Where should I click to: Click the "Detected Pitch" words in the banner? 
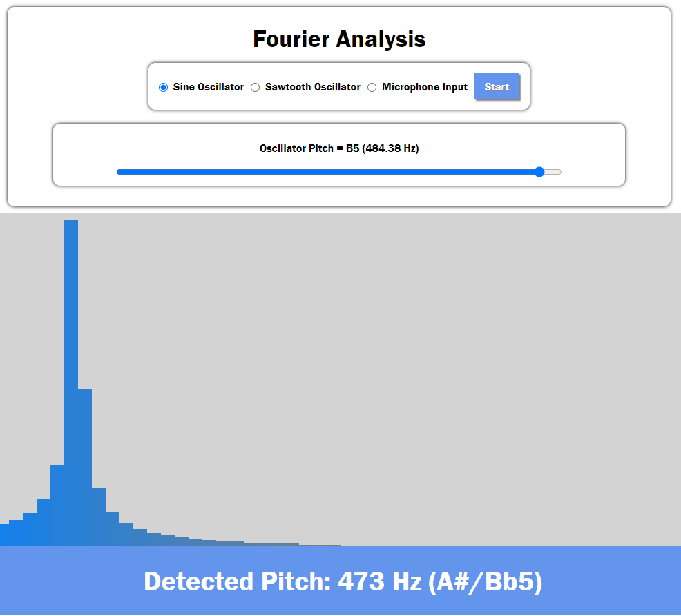click(234, 581)
